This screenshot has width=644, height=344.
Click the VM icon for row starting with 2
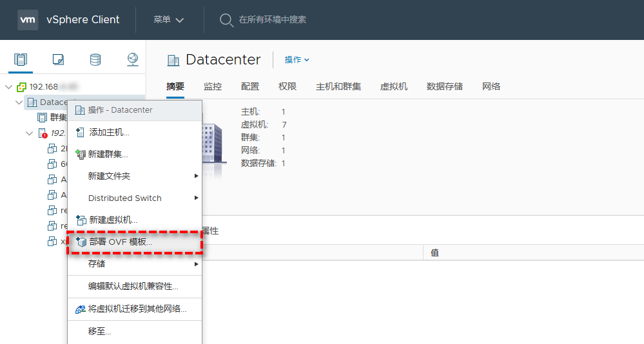[52, 149]
